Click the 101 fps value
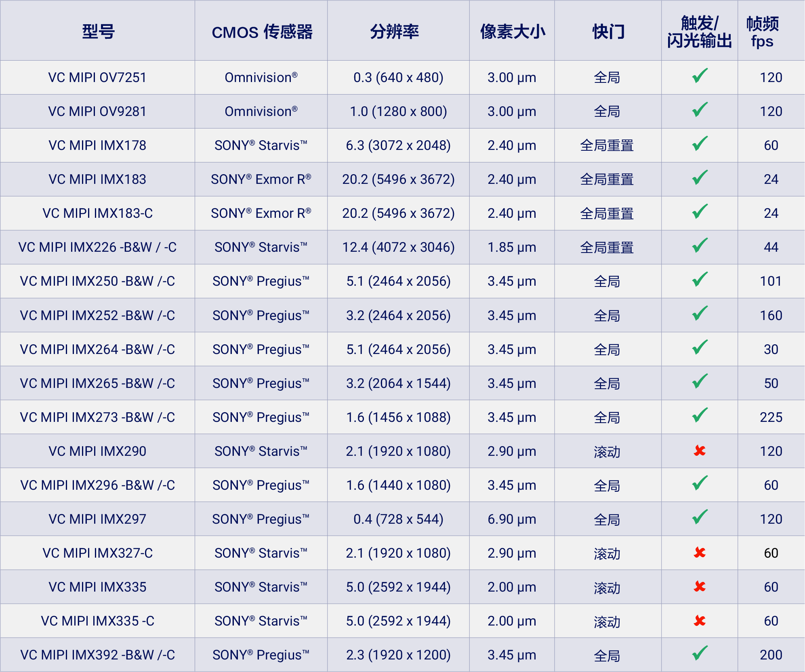The image size is (805, 672). coord(771,281)
